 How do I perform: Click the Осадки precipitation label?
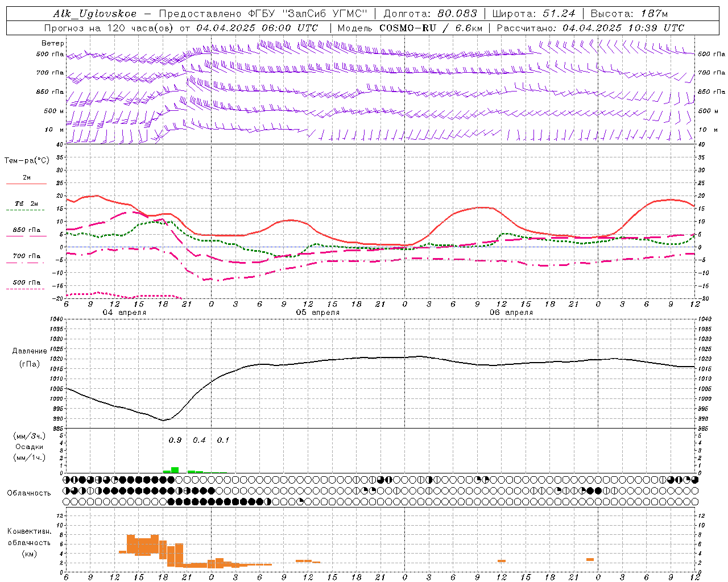pos(30,447)
